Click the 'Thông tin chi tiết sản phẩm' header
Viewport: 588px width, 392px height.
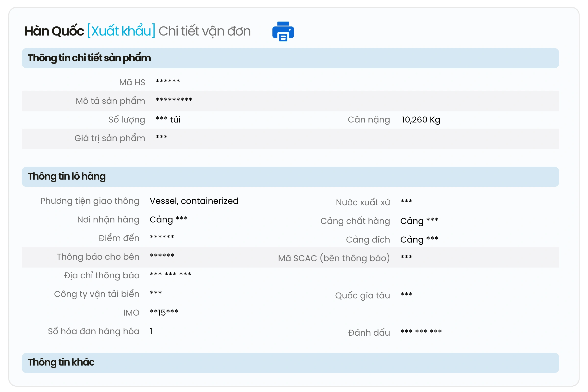click(x=290, y=58)
